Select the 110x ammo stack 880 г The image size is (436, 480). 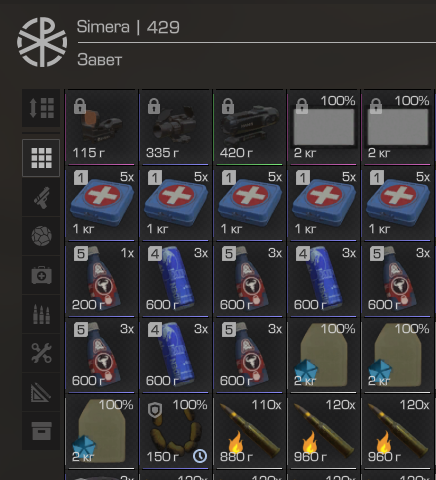[x=250, y=432]
